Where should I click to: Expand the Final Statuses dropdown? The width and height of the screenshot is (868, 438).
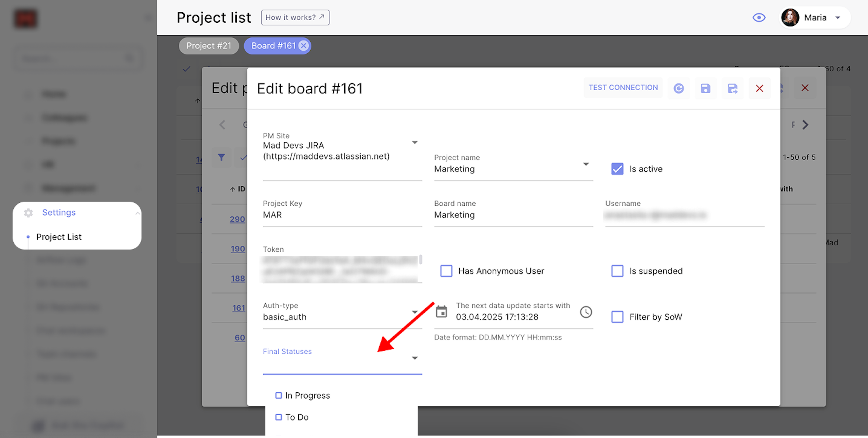pos(415,358)
